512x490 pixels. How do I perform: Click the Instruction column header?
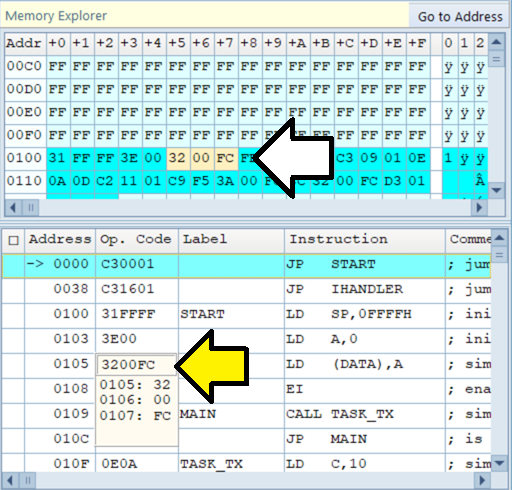pos(365,239)
